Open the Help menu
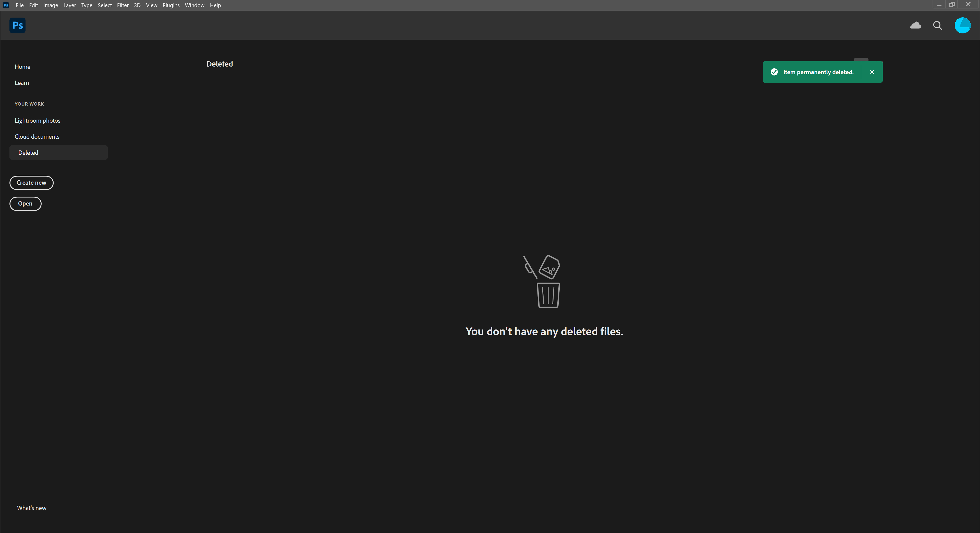This screenshot has width=980, height=533. pos(215,5)
